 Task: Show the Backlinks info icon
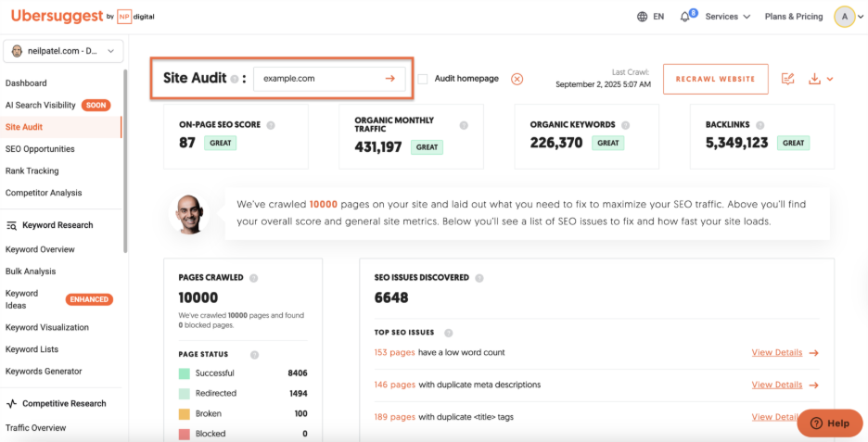point(760,125)
